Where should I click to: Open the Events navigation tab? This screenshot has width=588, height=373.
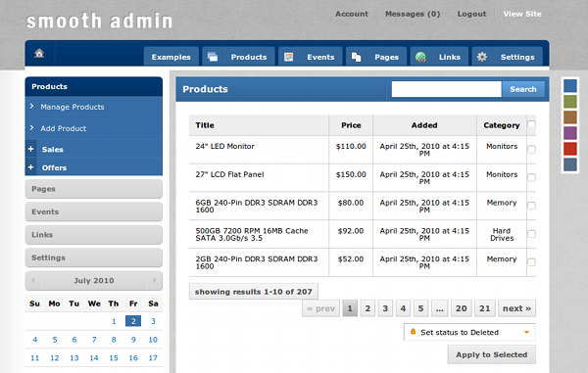pos(311,57)
